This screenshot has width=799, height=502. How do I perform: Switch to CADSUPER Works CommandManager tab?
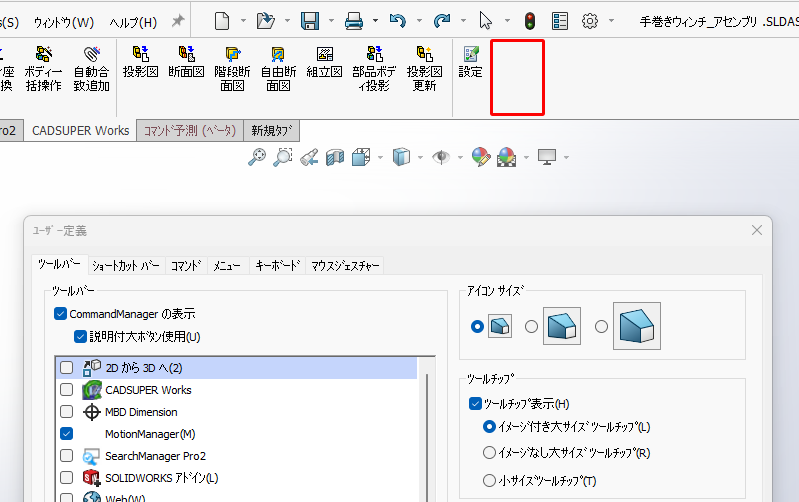click(x=81, y=130)
